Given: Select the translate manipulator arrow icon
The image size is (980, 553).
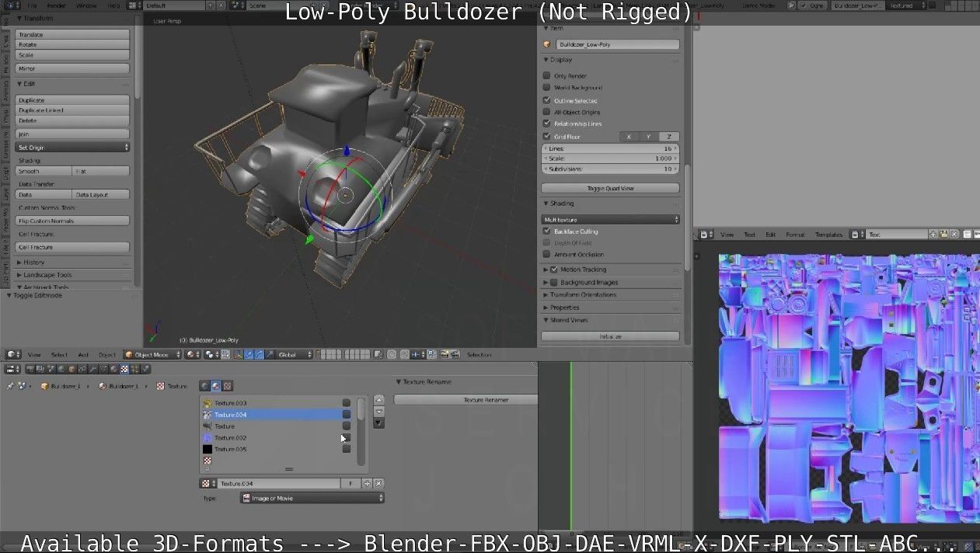Looking at the screenshot, I should tap(249, 354).
